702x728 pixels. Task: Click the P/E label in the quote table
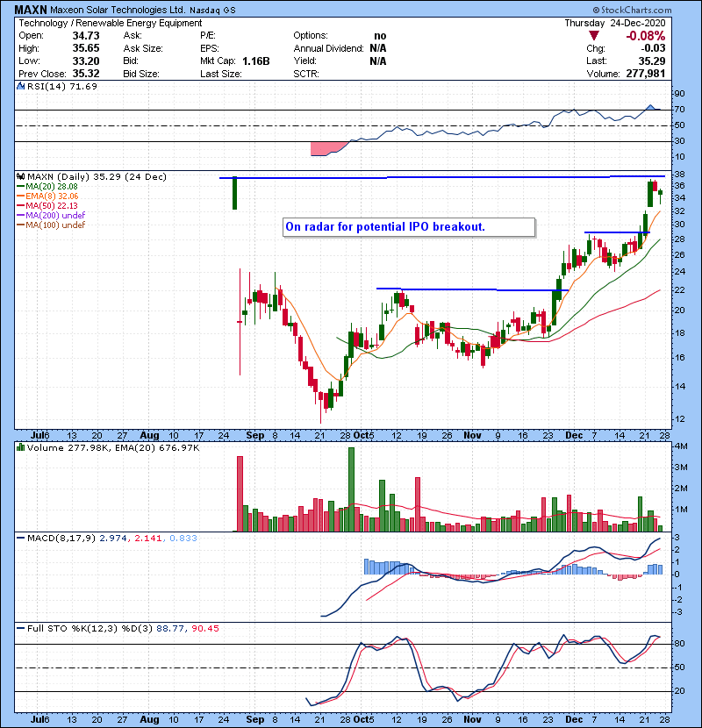(x=208, y=36)
